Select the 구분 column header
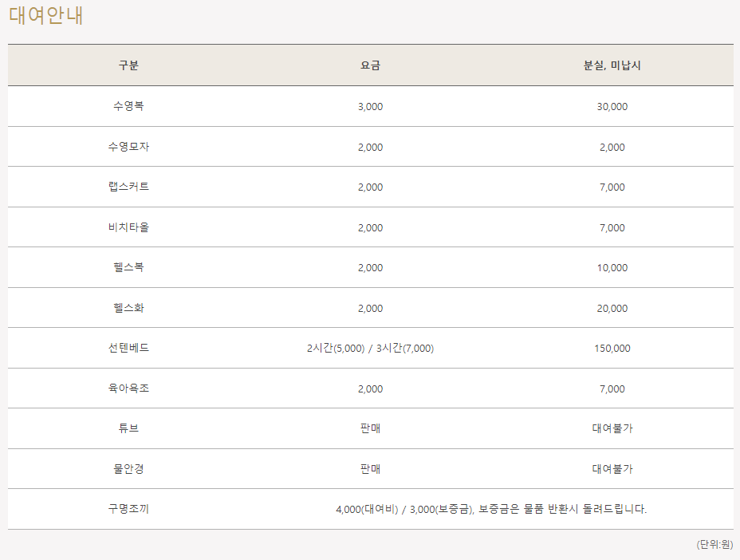This screenshot has height=560, width=740. pyautogui.click(x=128, y=65)
